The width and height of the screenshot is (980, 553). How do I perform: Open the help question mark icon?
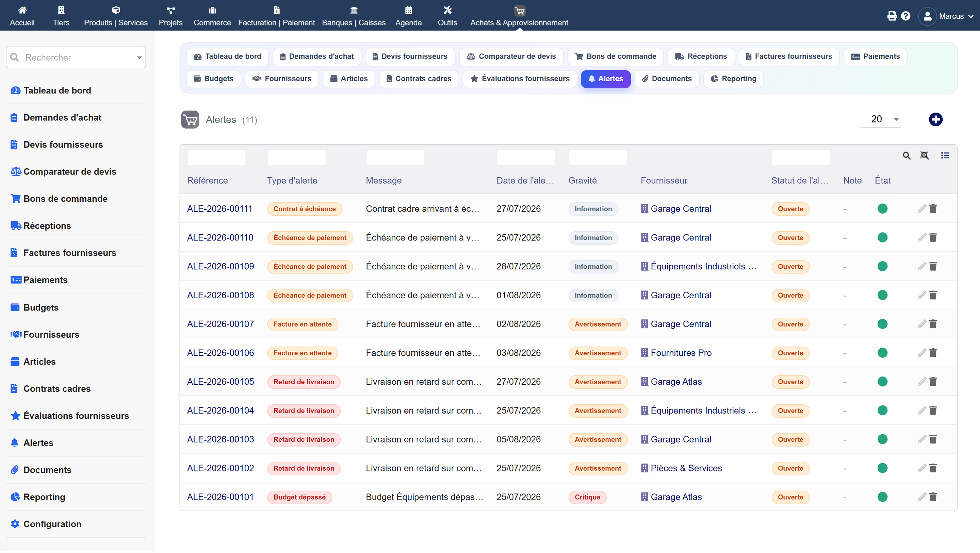tap(906, 16)
